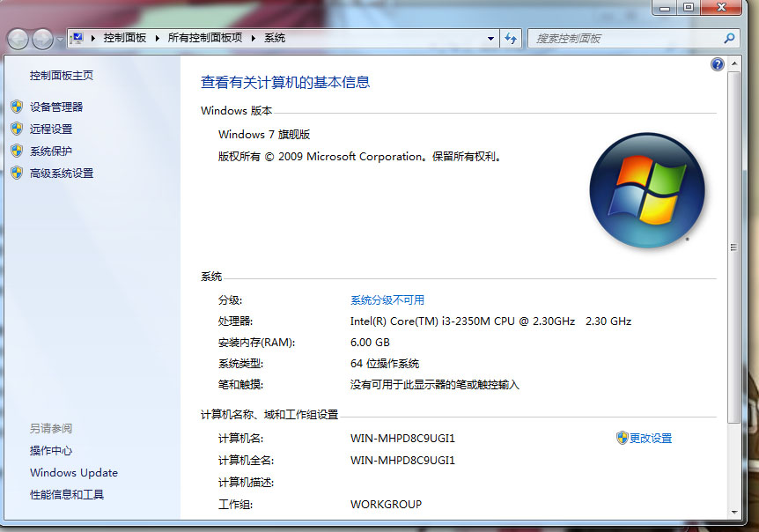Click the Back navigation arrow button

[18, 39]
